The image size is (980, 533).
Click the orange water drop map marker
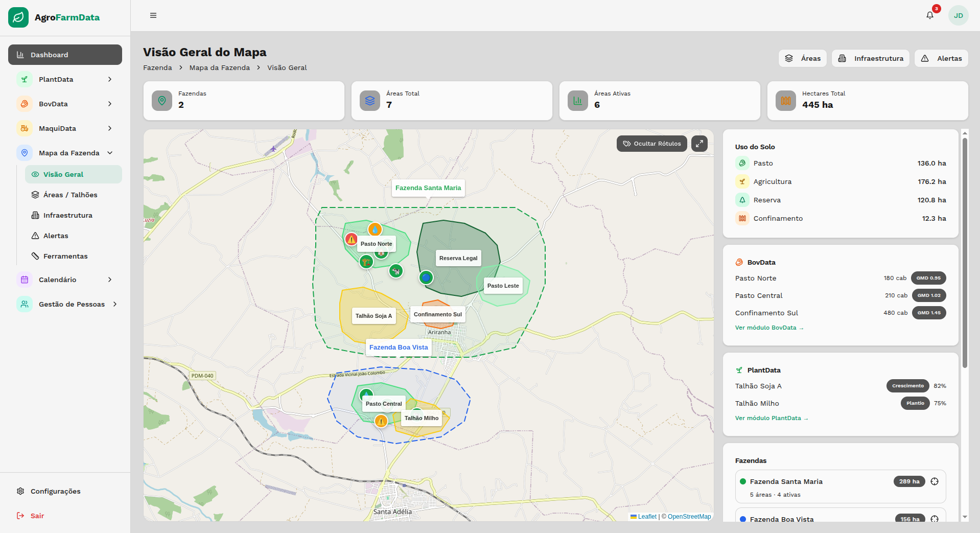375,229
